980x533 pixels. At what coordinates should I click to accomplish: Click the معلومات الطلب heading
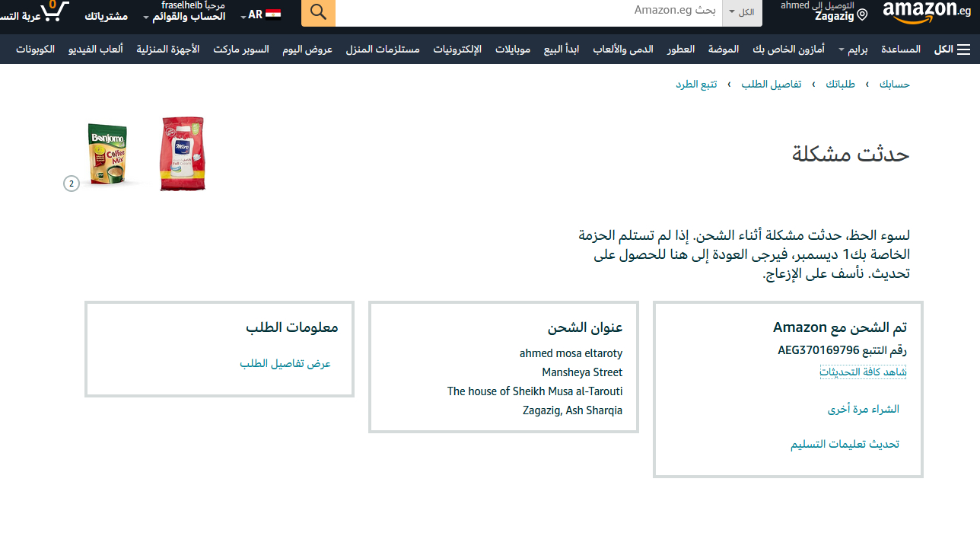[x=292, y=327]
